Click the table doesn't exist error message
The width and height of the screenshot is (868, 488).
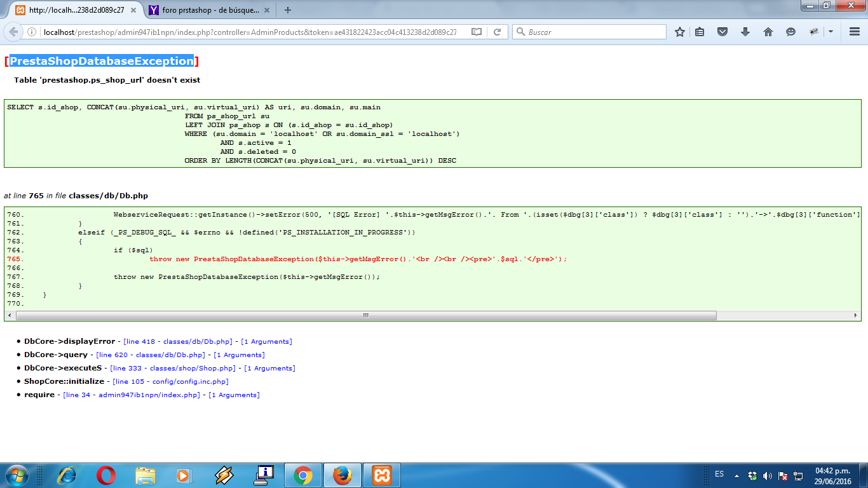pyautogui.click(x=107, y=80)
